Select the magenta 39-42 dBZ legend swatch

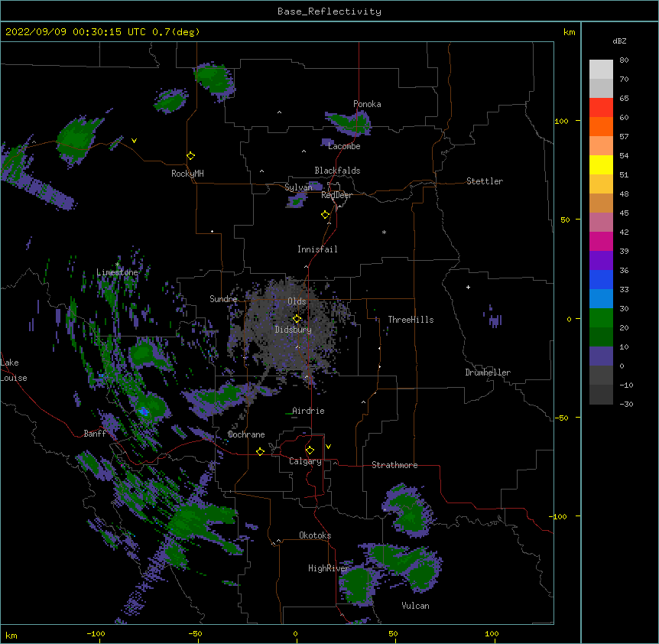coord(601,241)
